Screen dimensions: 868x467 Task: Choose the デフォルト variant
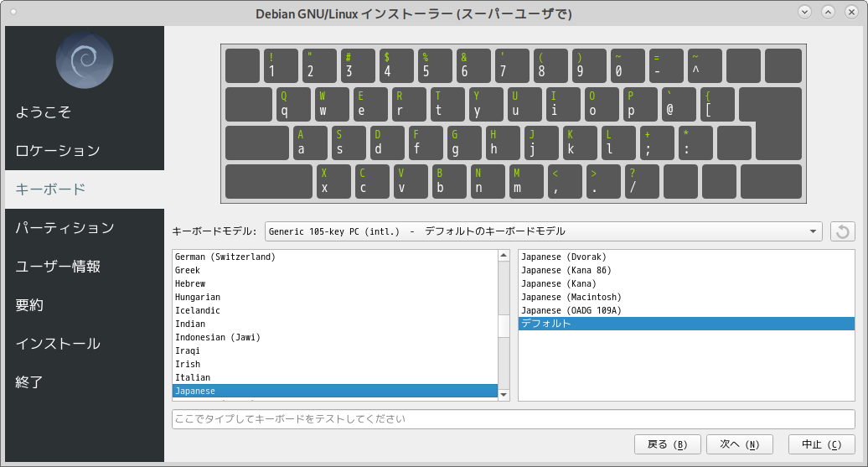pyautogui.click(x=686, y=324)
